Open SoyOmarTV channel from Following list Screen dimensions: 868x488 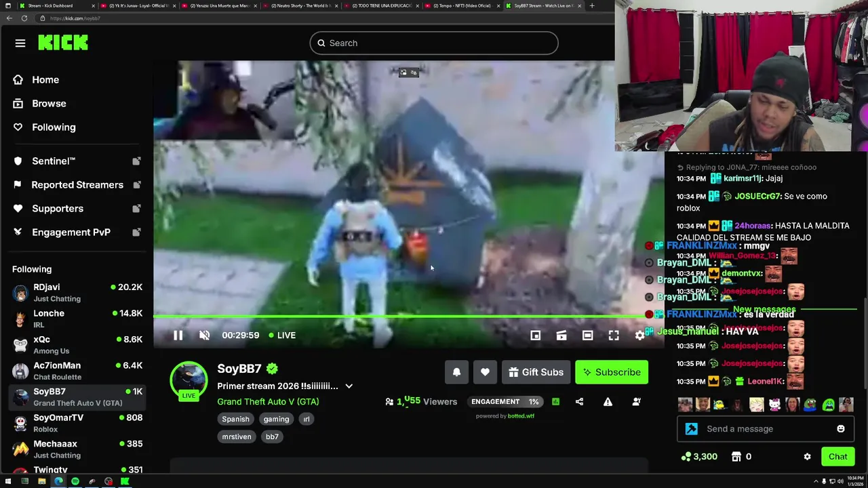tap(77, 423)
